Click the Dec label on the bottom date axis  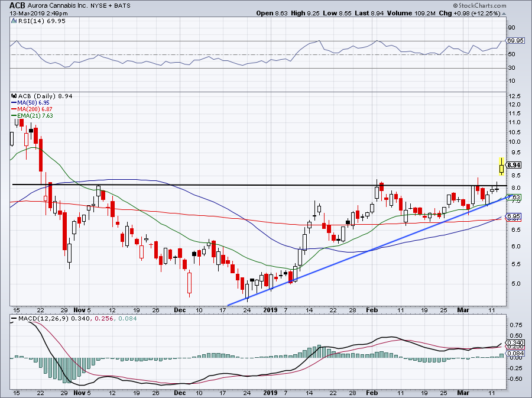[180, 393]
